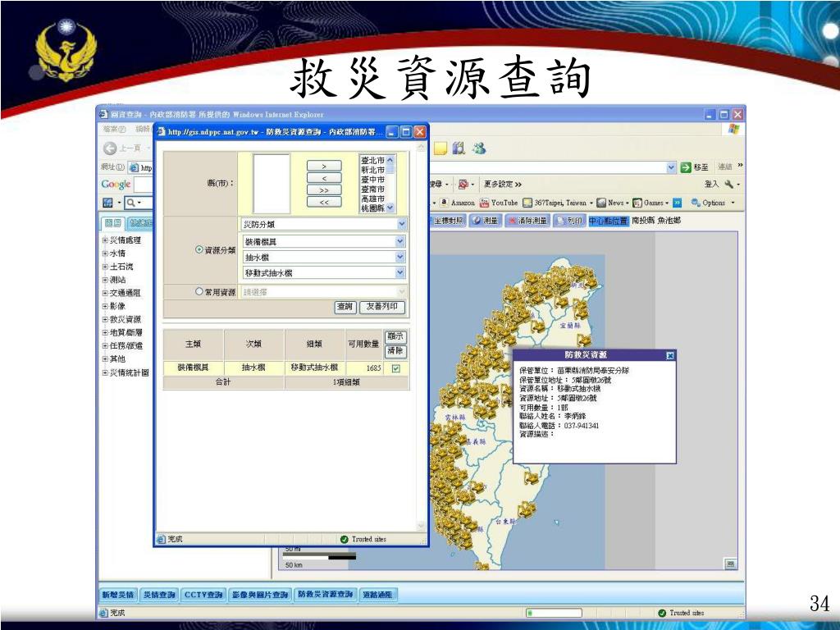
Task: Open the 新增災情 bottom tab
Action: tap(118, 595)
